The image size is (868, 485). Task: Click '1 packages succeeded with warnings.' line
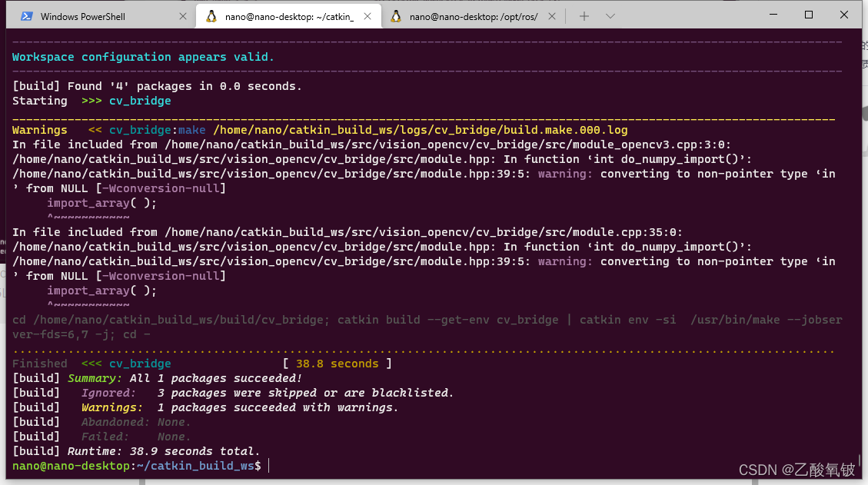278,407
